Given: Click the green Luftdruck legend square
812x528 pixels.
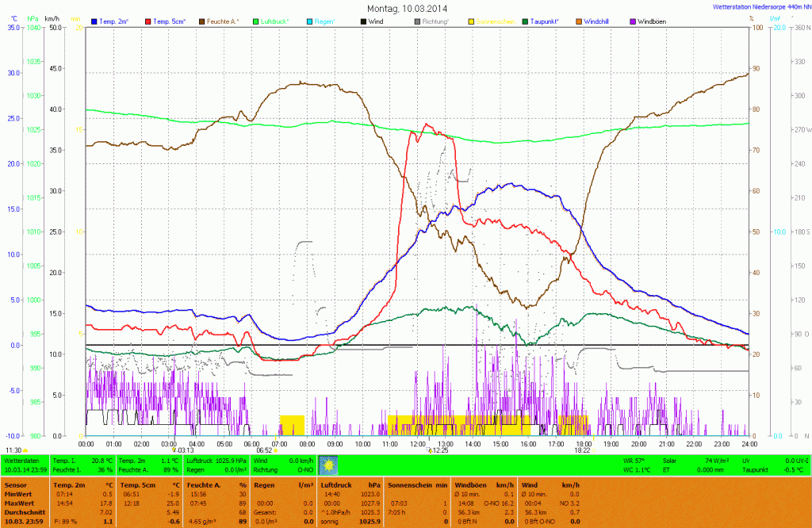Looking at the screenshot, I should (x=256, y=21).
